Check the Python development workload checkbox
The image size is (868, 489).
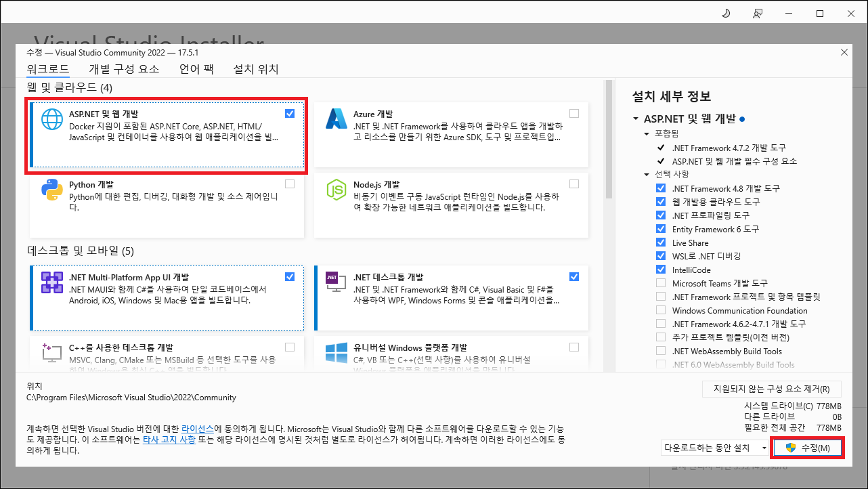290,184
